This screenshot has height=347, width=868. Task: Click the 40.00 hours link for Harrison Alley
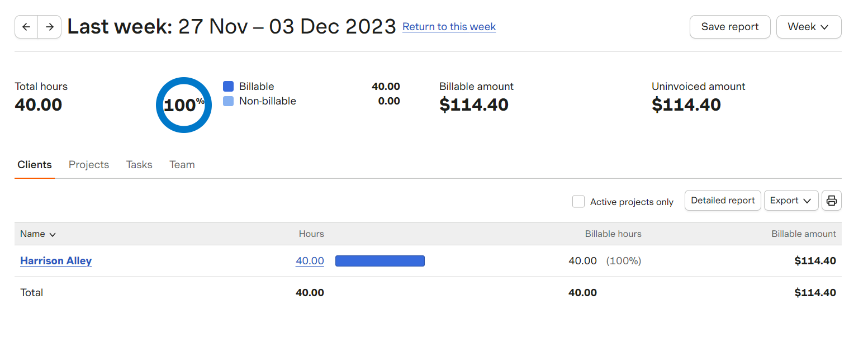pos(310,261)
